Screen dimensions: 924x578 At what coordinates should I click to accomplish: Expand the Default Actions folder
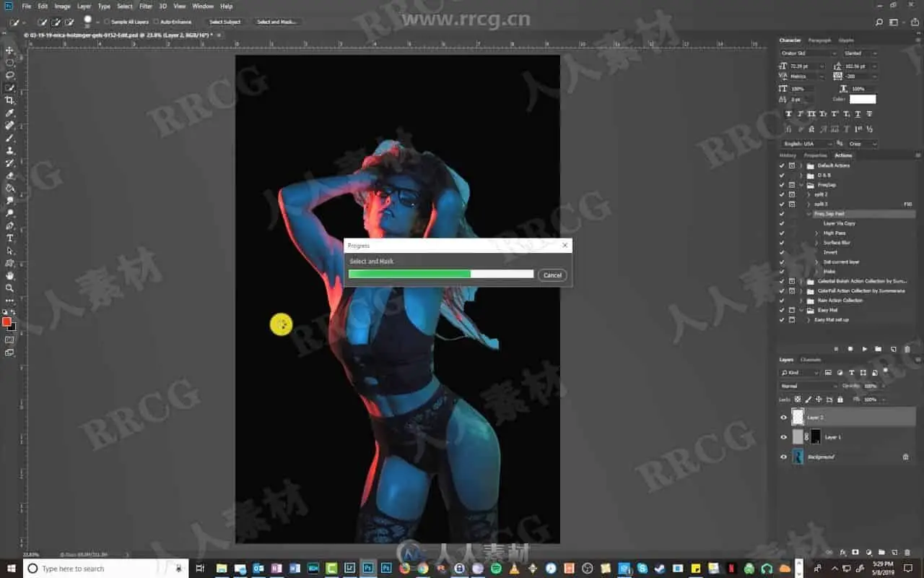click(x=801, y=165)
